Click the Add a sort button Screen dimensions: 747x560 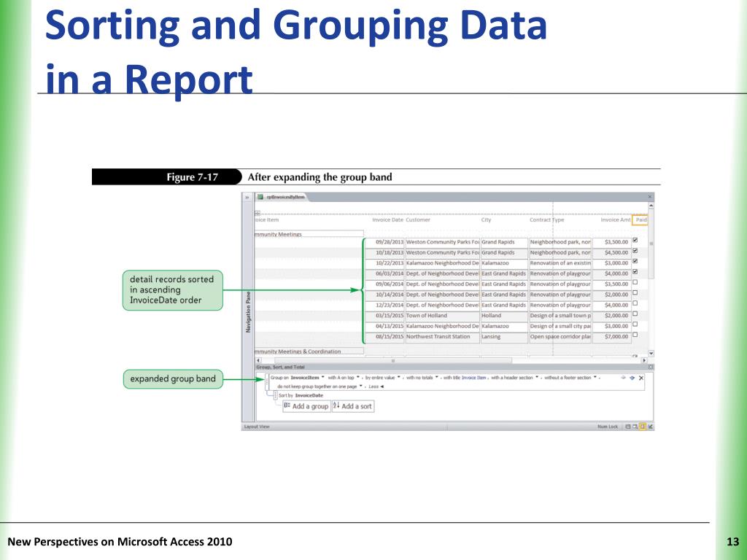(353, 406)
